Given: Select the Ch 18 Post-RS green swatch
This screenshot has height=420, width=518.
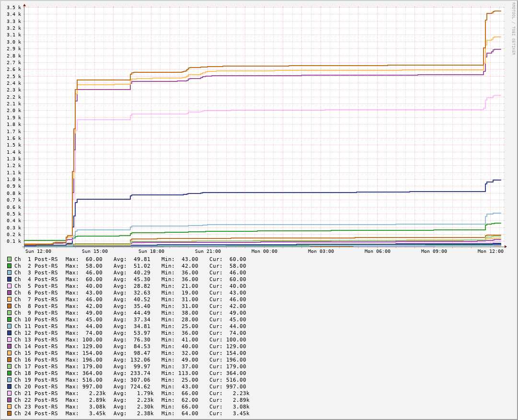Looking at the screenshot, I should pos(9,373).
